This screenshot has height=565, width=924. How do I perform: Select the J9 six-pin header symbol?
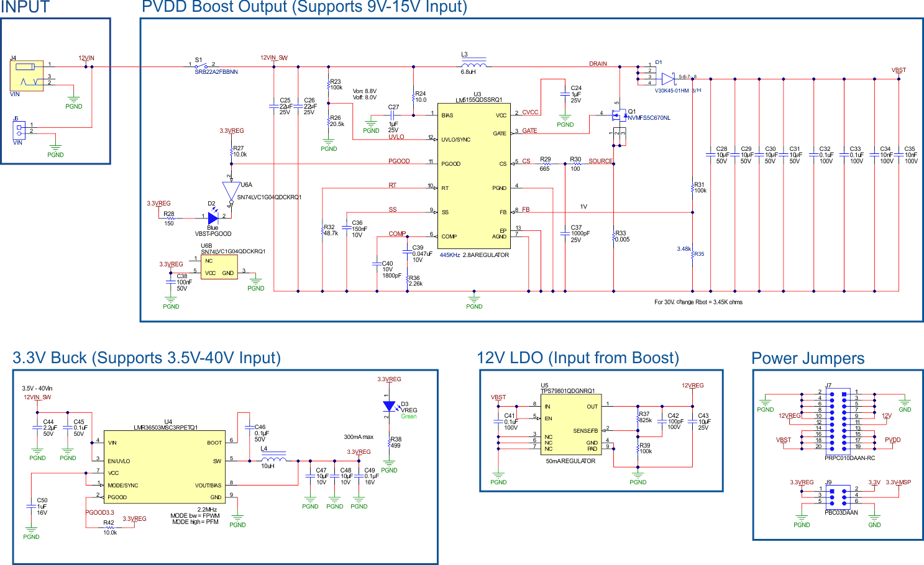coord(838,498)
